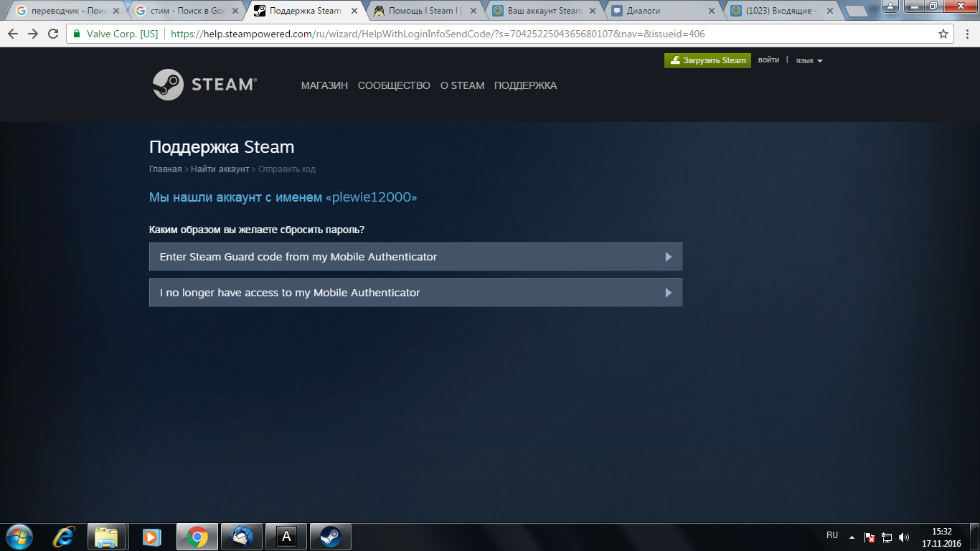Bookmark this page with the star icon
The width and height of the screenshot is (980, 551).
click(943, 34)
